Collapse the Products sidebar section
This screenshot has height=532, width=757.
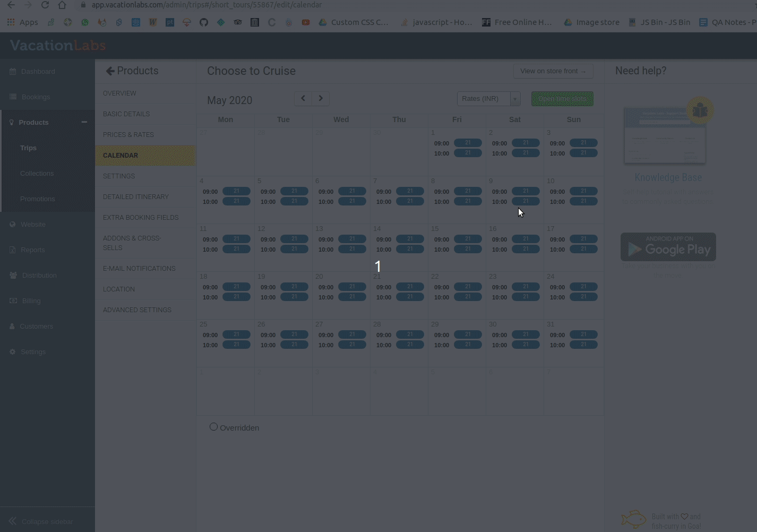pyautogui.click(x=84, y=122)
